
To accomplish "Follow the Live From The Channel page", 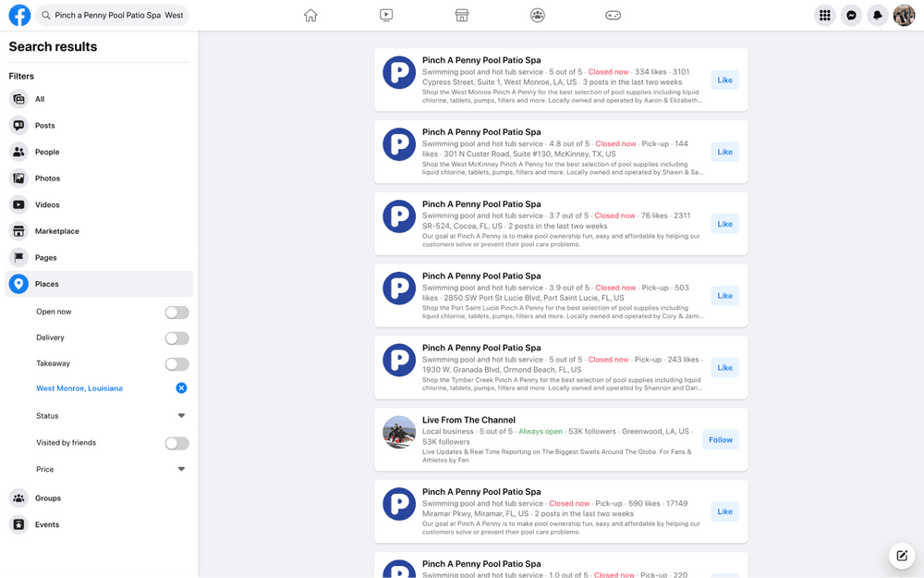I will point(720,440).
